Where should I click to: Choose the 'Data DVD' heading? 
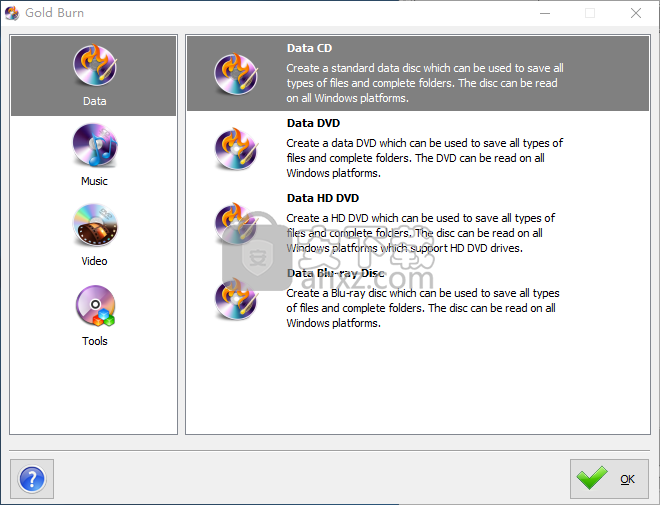313,123
